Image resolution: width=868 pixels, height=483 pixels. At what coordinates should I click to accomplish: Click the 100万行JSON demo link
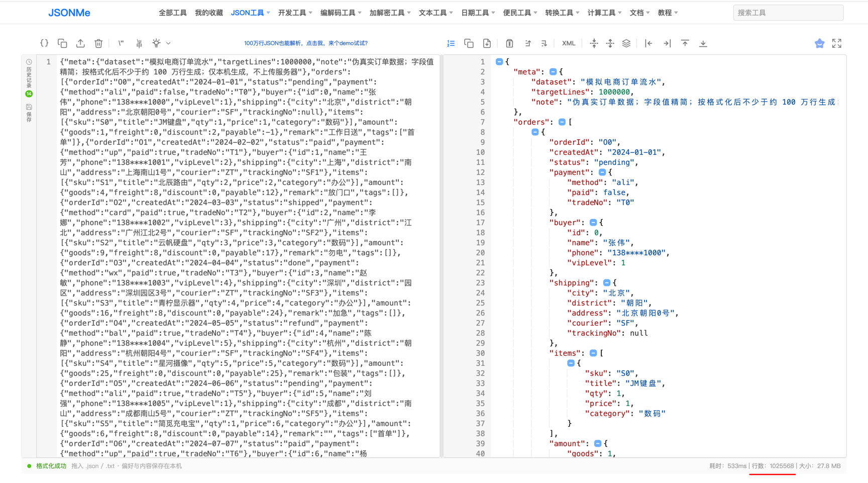click(x=306, y=43)
